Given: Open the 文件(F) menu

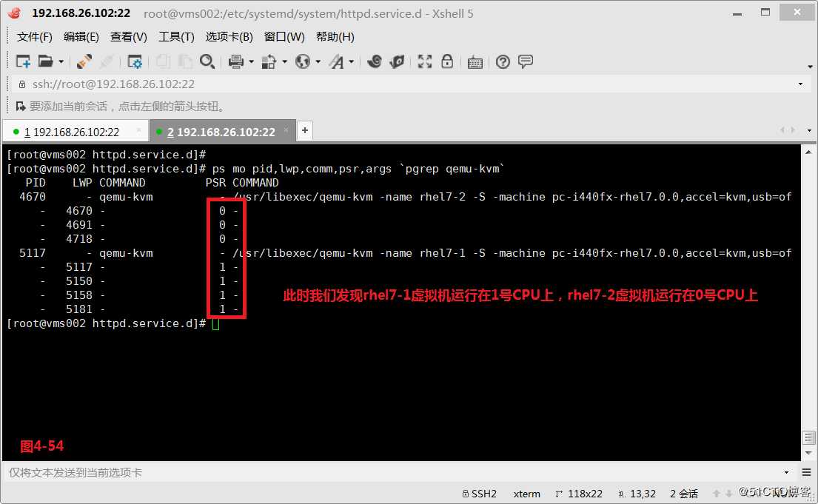Looking at the screenshot, I should click(x=35, y=37).
